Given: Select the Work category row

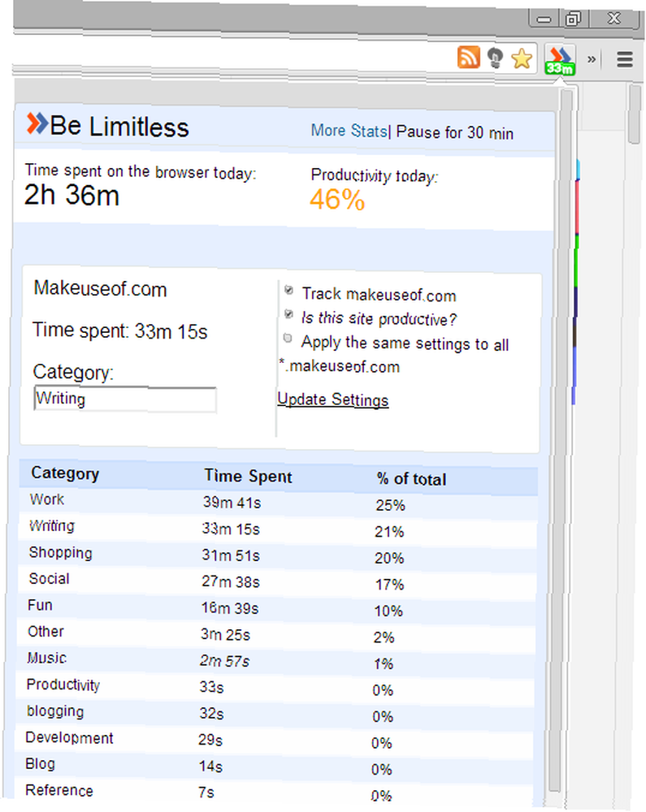Looking at the screenshot, I should coord(278,501).
